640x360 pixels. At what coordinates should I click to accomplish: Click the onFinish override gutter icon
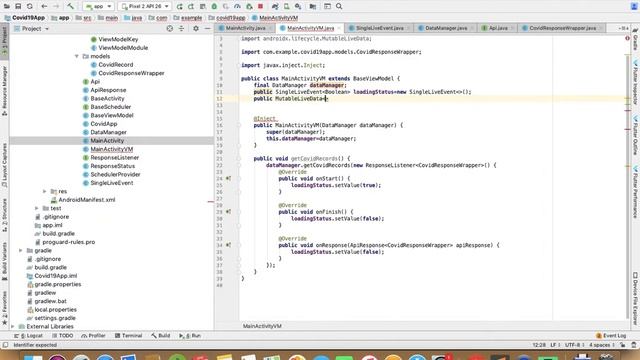tap(229, 212)
